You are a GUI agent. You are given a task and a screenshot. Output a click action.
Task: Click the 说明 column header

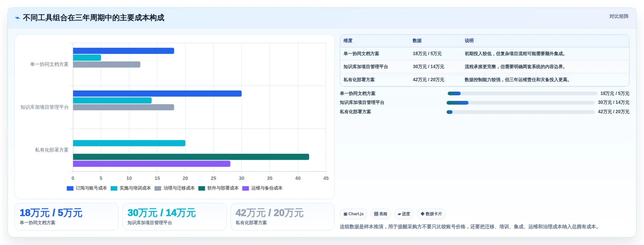pos(469,41)
